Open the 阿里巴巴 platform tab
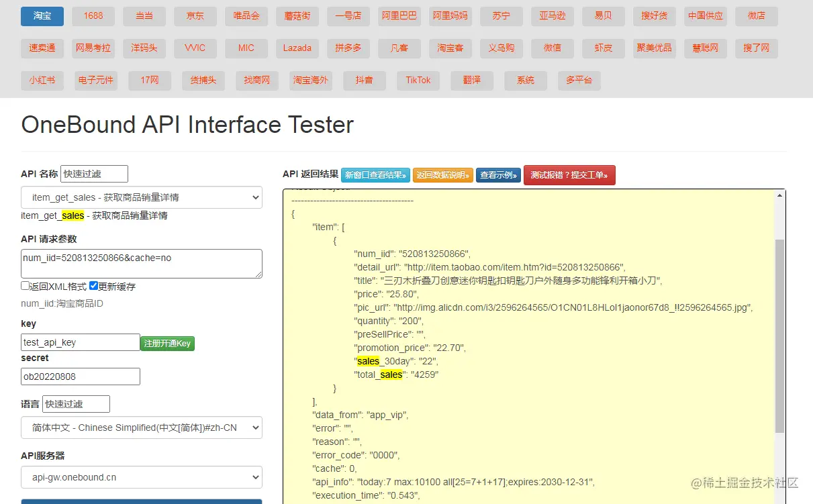The height and width of the screenshot is (504, 813). (x=399, y=16)
